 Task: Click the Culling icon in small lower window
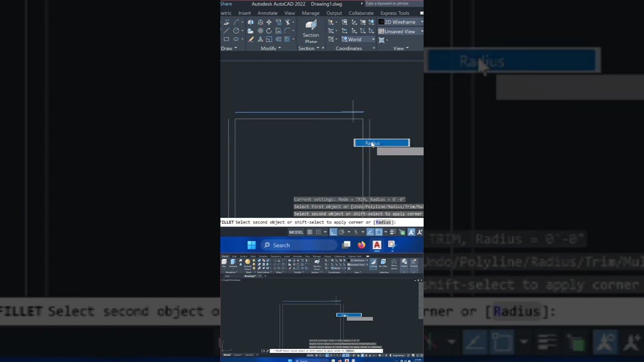pyautogui.click(x=373, y=265)
